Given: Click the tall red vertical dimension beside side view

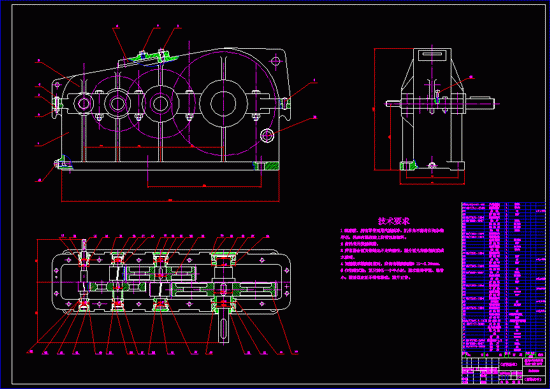Looking at the screenshot, I should [375, 109].
